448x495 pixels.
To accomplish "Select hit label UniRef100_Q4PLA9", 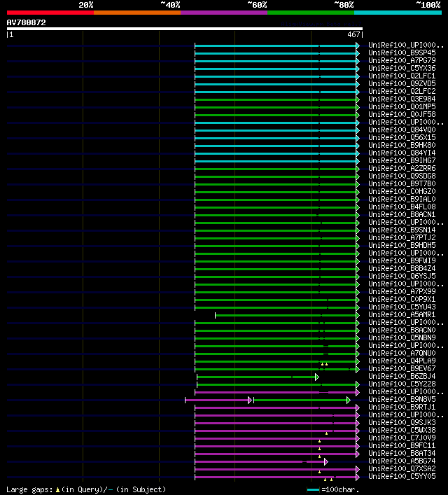I will click(402, 361).
